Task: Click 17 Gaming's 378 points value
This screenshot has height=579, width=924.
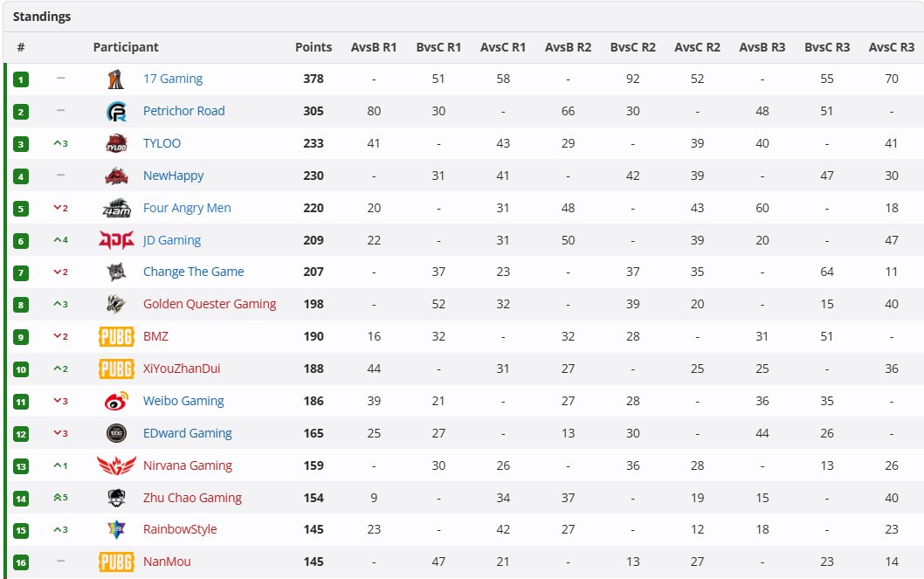Action: point(314,79)
